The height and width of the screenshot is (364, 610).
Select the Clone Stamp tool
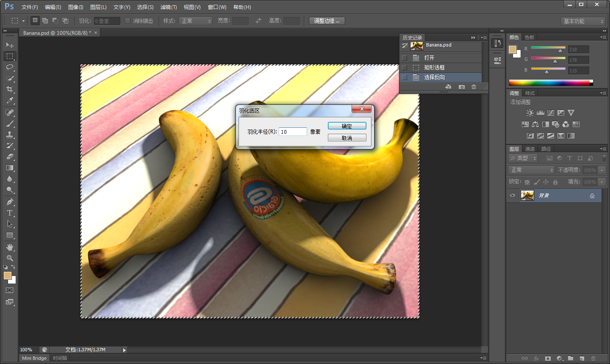(9, 135)
